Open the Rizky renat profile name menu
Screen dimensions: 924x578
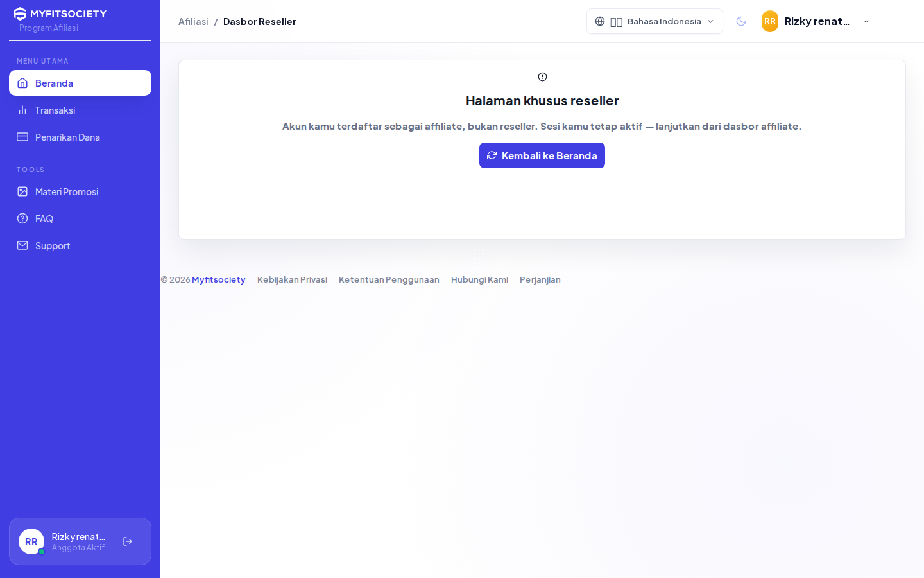coord(817,21)
